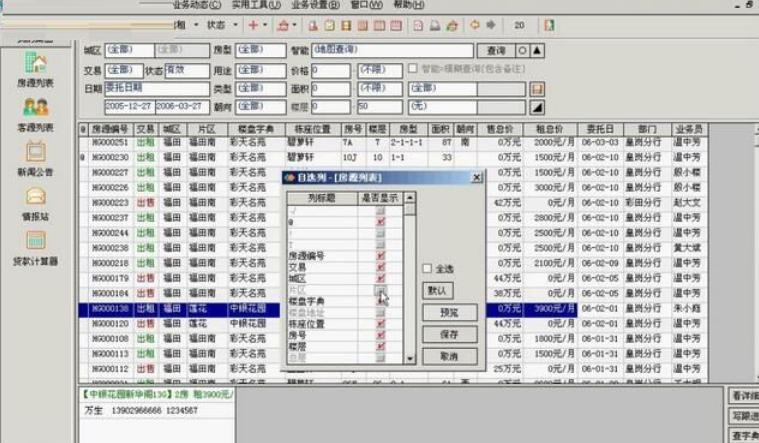759x443 pixels.
Task: Enable the 全选 checkbox in dialog
Action: pyautogui.click(x=427, y=269)
